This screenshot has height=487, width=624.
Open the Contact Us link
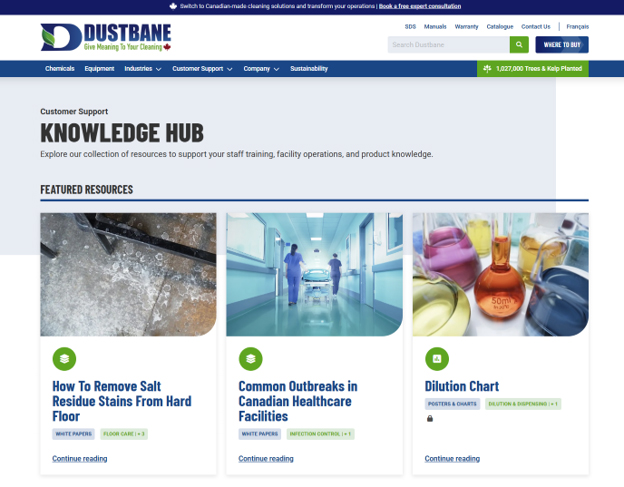pyautogui.click(x=536, y=27)
